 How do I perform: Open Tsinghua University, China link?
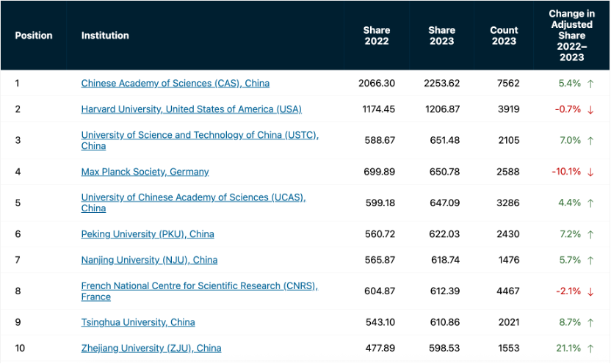(x=138, y=322)
